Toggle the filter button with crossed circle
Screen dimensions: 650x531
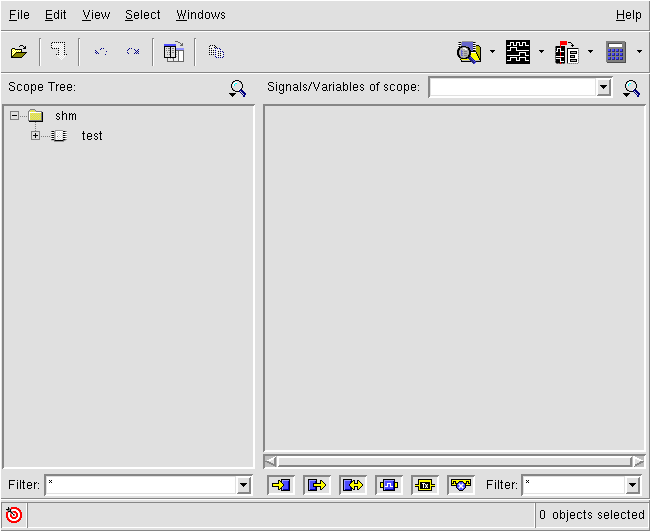(x=461, y=485)
